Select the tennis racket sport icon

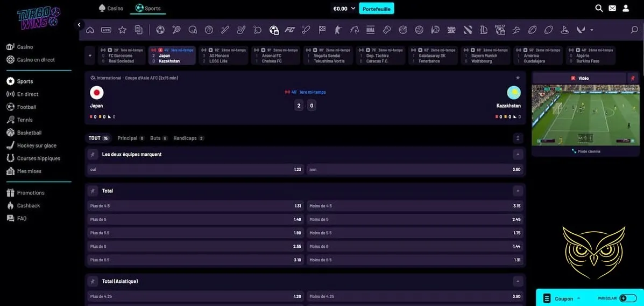coord(176,30)
